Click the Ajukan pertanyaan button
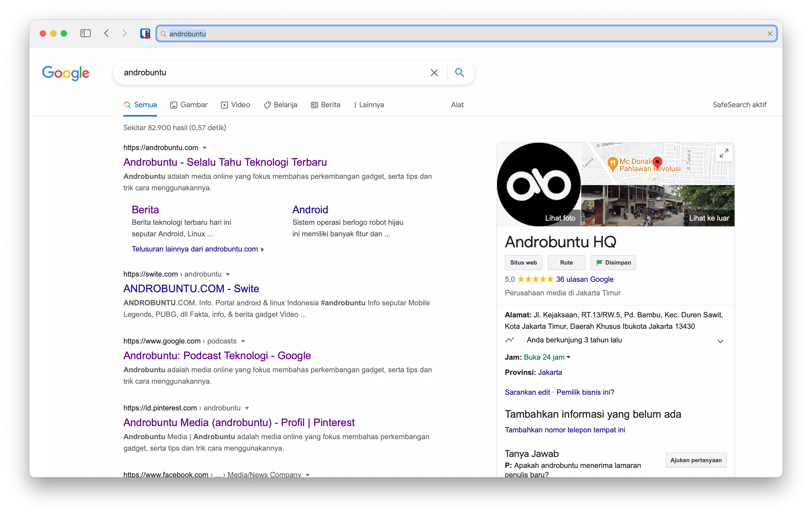This screenshot has height=516, width=812. point(696,460)
